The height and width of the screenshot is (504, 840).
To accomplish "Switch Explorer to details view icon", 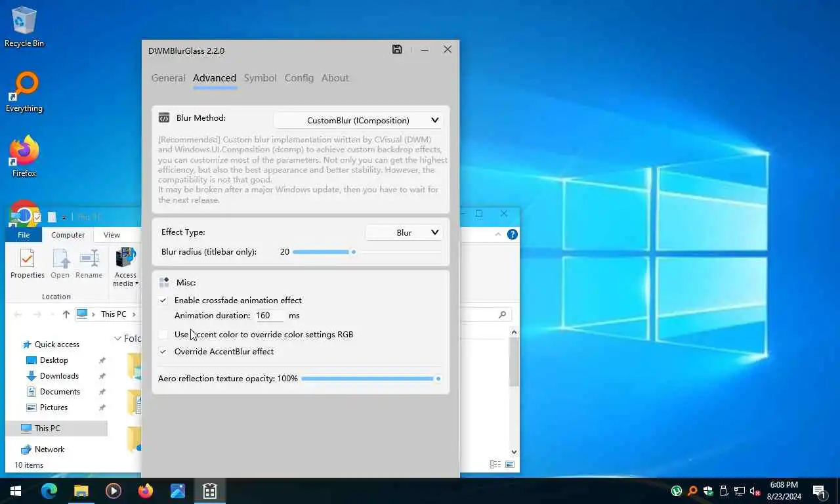I will pos(495,465).
